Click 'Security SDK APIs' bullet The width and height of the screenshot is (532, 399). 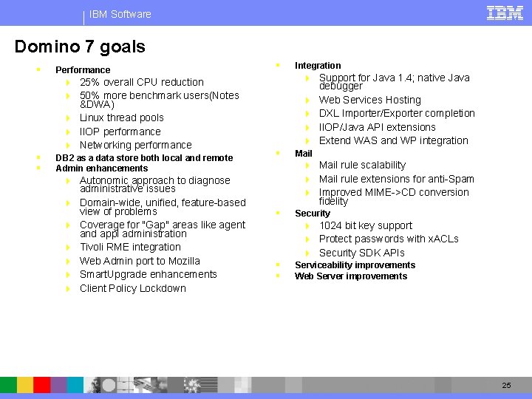click(x=361, y=253)
